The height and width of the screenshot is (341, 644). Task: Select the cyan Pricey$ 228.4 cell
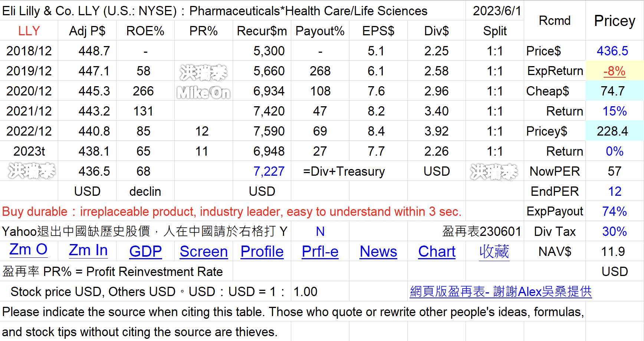(x=614, y=131)
